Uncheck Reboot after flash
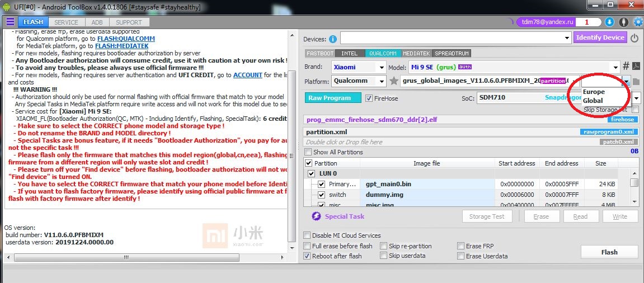The width and height of the screenshot is (644, 283). click(307, 256)
